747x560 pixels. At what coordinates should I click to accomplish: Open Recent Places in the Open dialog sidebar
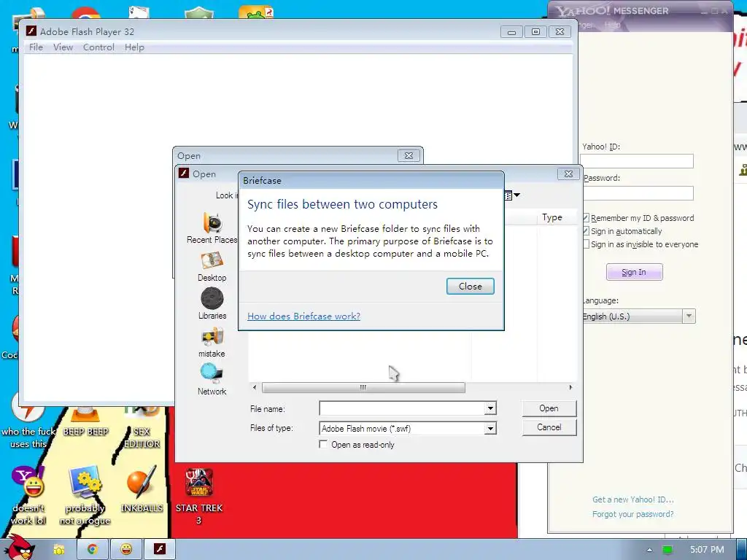click(x=212, y=228)
